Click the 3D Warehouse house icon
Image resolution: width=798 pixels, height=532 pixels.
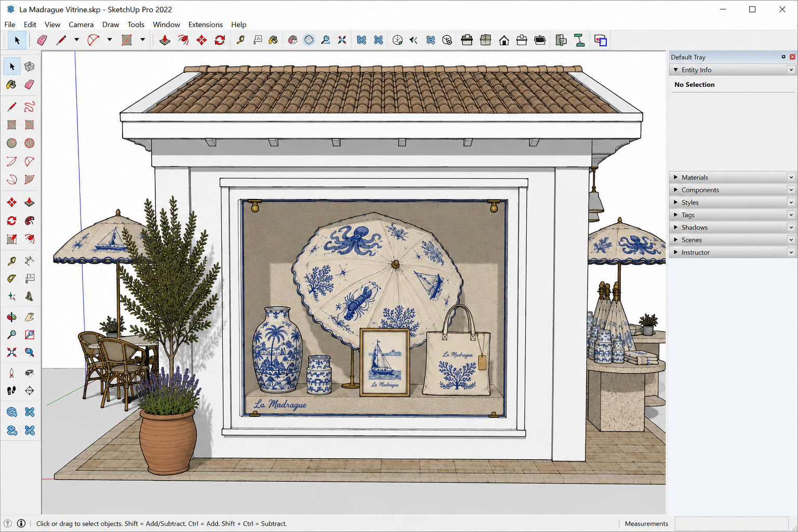[x=503, y=40]
